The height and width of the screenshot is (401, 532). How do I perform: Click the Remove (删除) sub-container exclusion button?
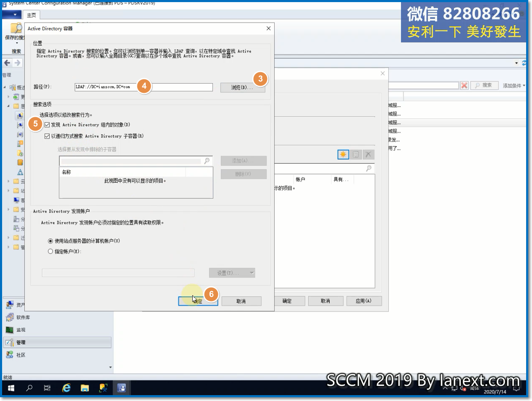click(244, 174)
